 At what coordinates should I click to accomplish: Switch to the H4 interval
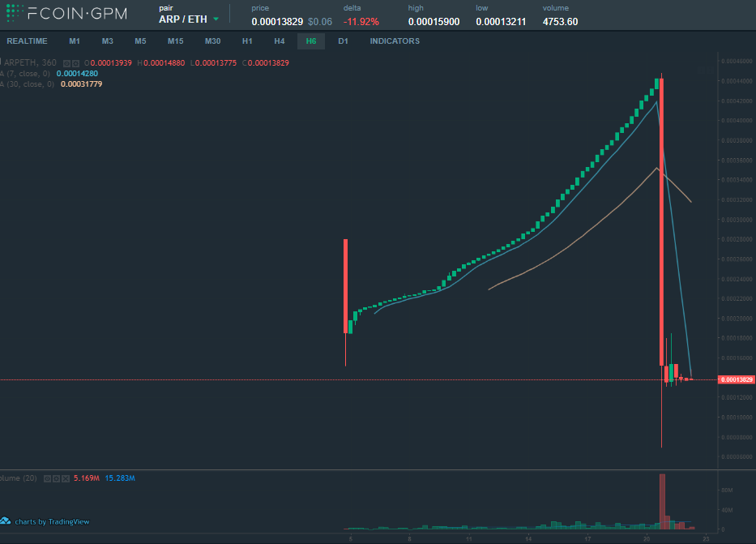pyautogui.click(x=280, y=41)
